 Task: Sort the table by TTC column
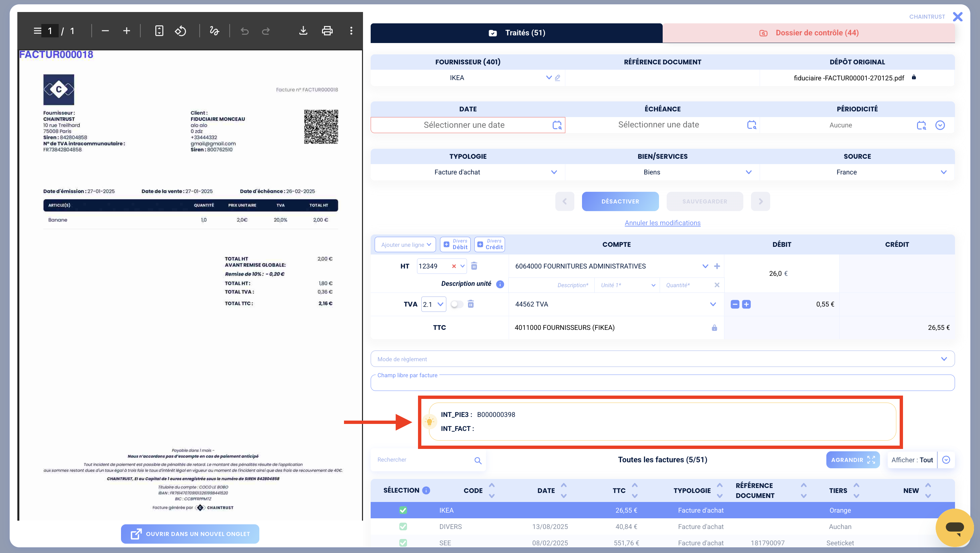coord(634,491)
